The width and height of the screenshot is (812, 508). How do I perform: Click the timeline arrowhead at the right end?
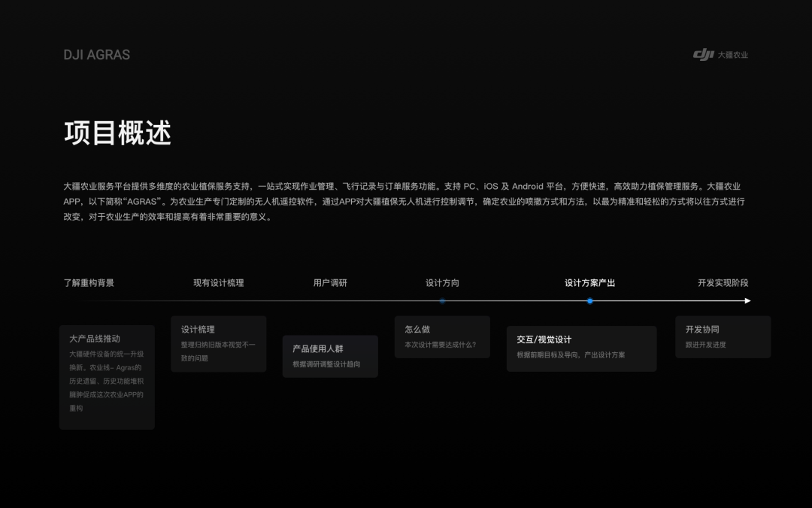coord(748,300)
